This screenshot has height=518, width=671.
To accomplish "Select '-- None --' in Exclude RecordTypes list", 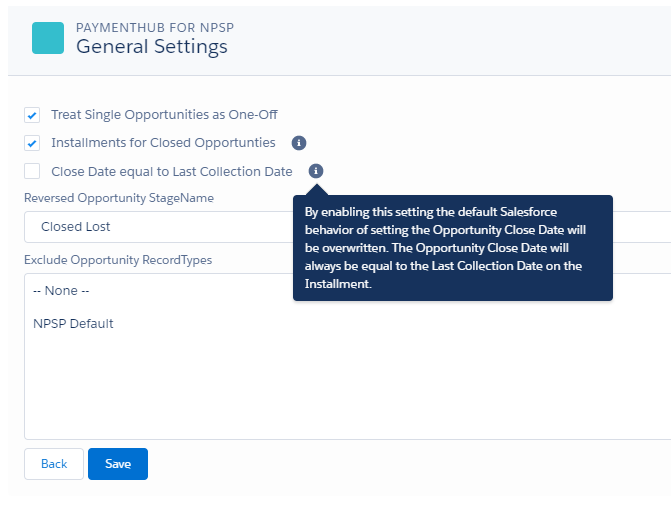I will click(x=62, y=291).
